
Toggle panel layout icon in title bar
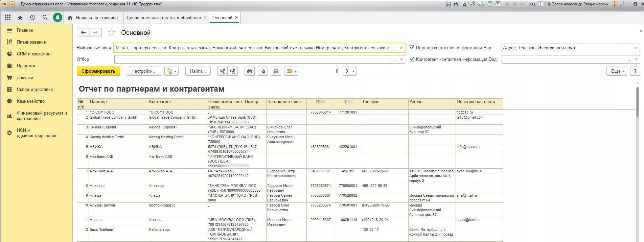point(540,4)
